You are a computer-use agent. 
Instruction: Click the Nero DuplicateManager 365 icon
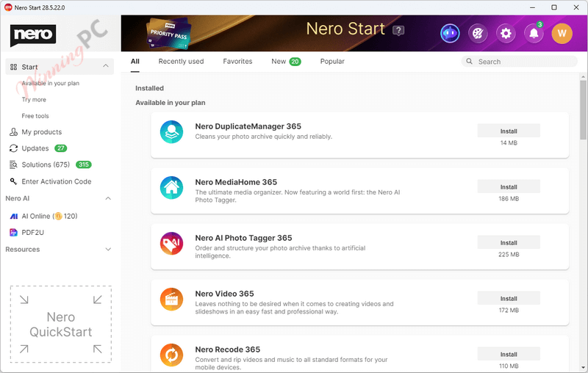click(x=171, y=132)
